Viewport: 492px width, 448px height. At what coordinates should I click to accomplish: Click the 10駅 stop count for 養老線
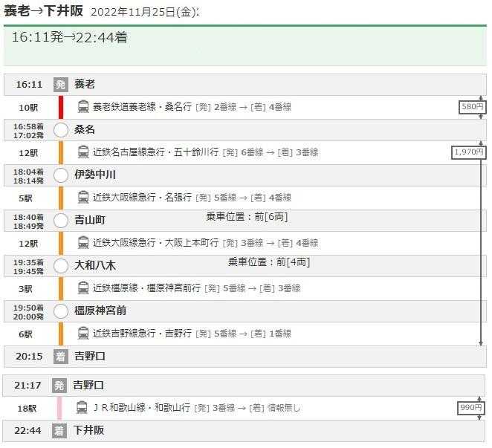28,108
